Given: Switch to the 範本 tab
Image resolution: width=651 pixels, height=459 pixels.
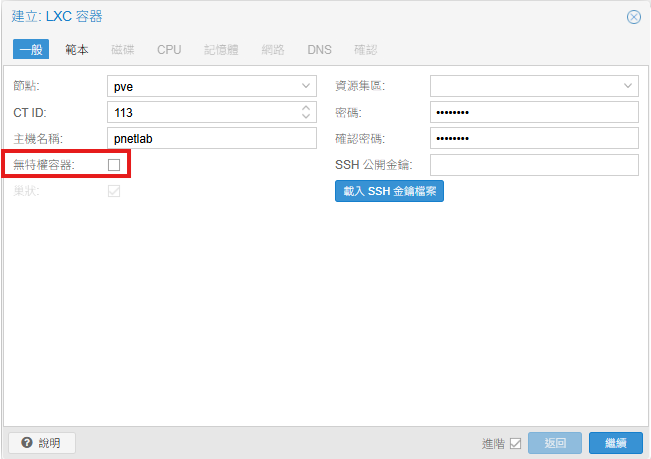Looking at the screenshot, I should 77,49.
